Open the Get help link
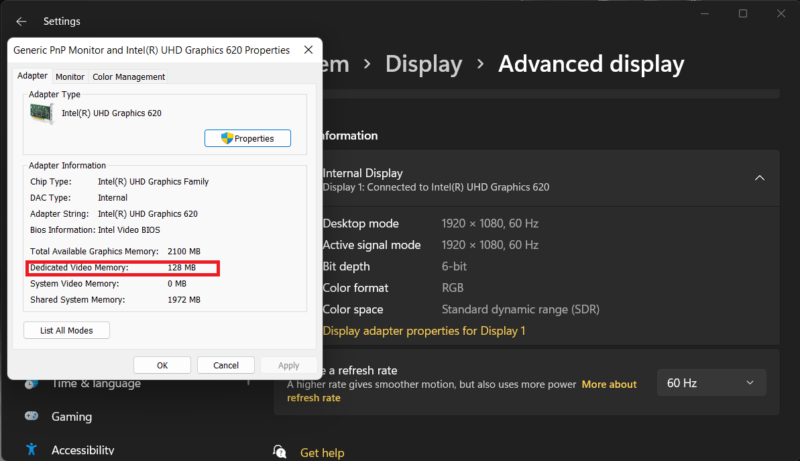 pos(322,453)
